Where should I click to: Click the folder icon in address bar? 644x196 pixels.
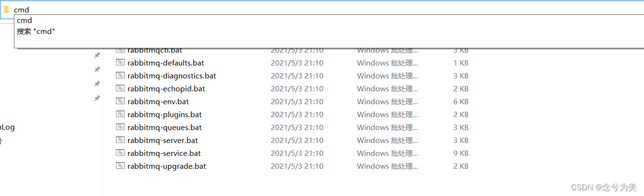pyautogui.click(x=6, y=10)
